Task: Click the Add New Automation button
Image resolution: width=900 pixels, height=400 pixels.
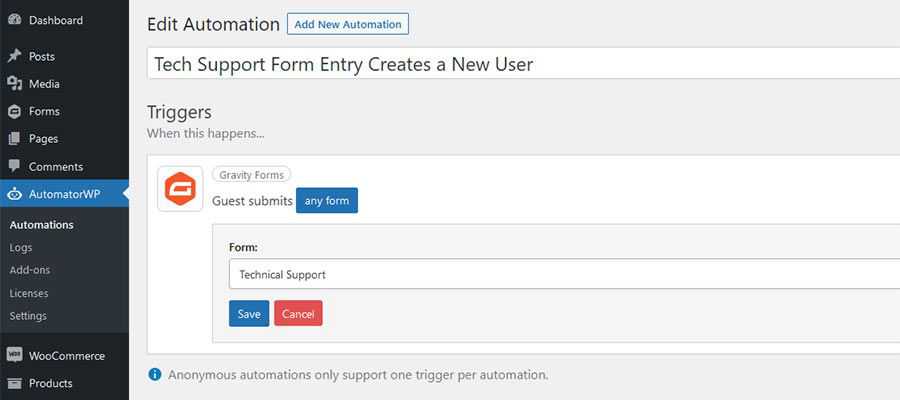Action: click(347, 24)
